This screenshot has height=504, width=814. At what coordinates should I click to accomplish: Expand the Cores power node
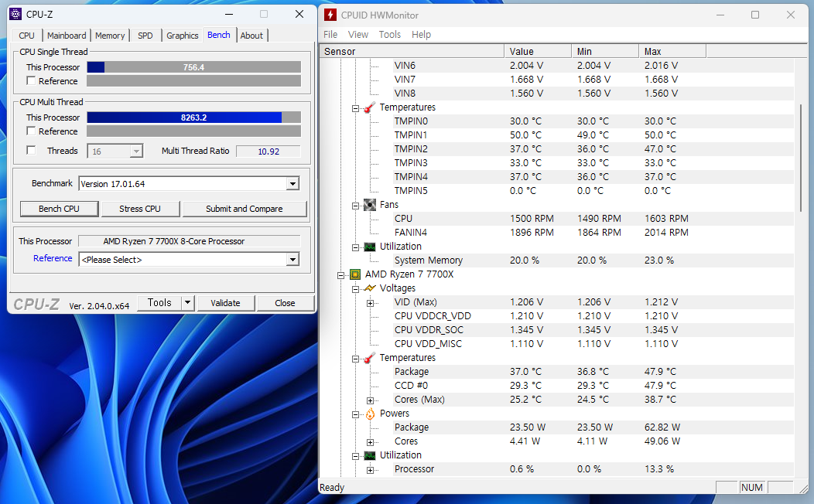[x=370, y=442]
